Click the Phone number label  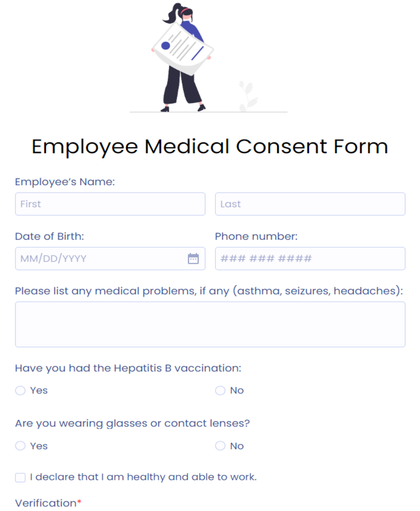256,237
